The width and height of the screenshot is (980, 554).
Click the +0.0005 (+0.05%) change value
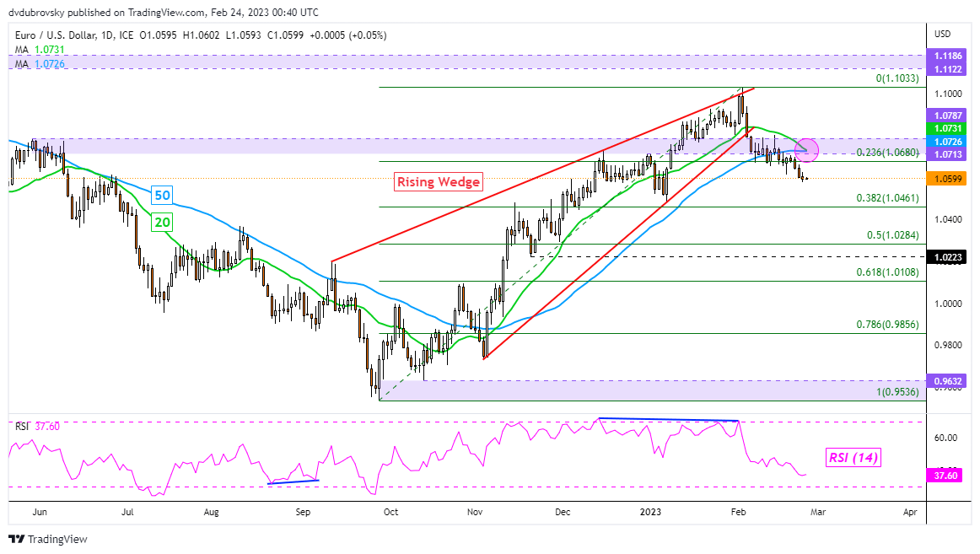click(347, 35)
